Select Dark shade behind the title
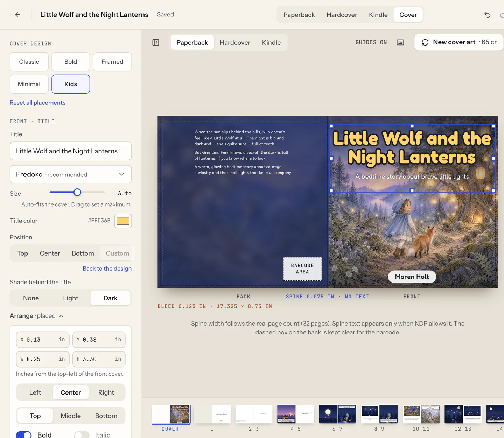 (x=110, y=298)
